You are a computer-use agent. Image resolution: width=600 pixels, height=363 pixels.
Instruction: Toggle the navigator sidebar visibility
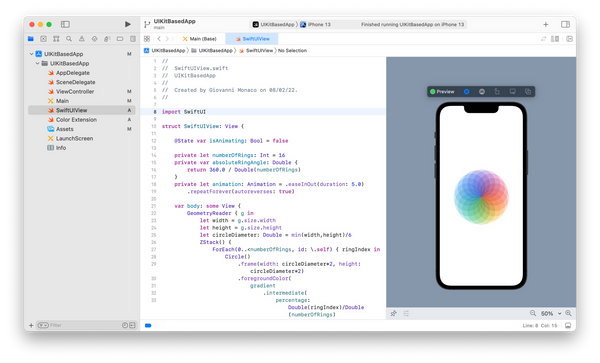pyautogui.click(x=65, y=24)
